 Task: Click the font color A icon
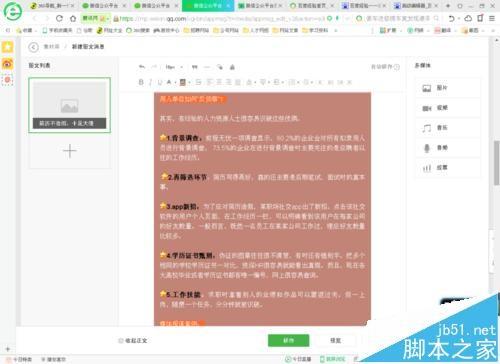[169, 82]
